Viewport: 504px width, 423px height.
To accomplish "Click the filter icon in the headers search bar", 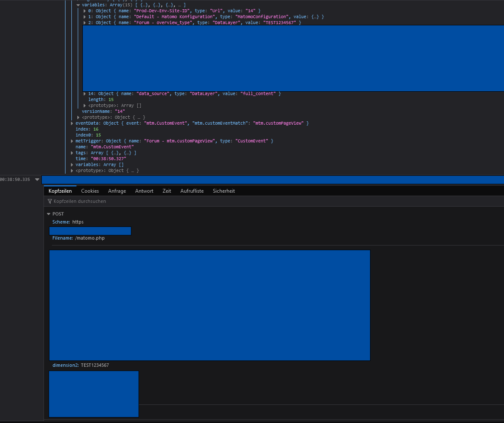I will (49, 201).
